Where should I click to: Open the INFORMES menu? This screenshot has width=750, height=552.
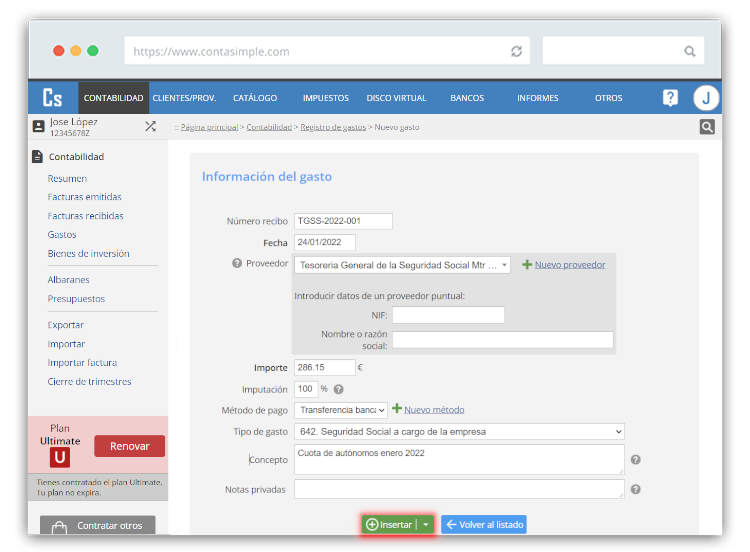tap(538, 98)
